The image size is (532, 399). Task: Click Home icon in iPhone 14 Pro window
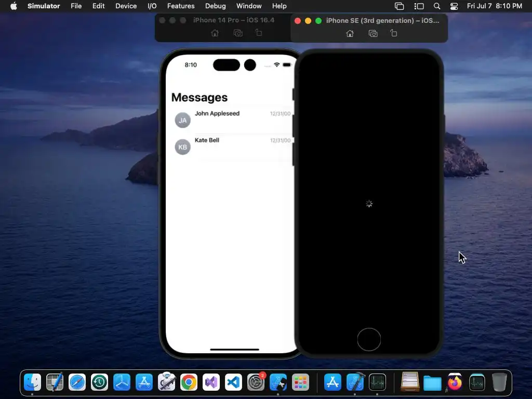(215, 33)
